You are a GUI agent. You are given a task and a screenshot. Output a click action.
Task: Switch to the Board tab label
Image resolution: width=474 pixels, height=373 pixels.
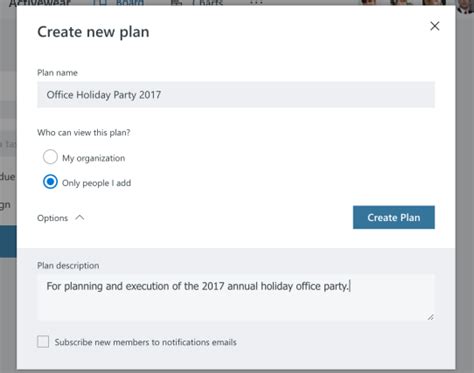click(x=130, y=2)
